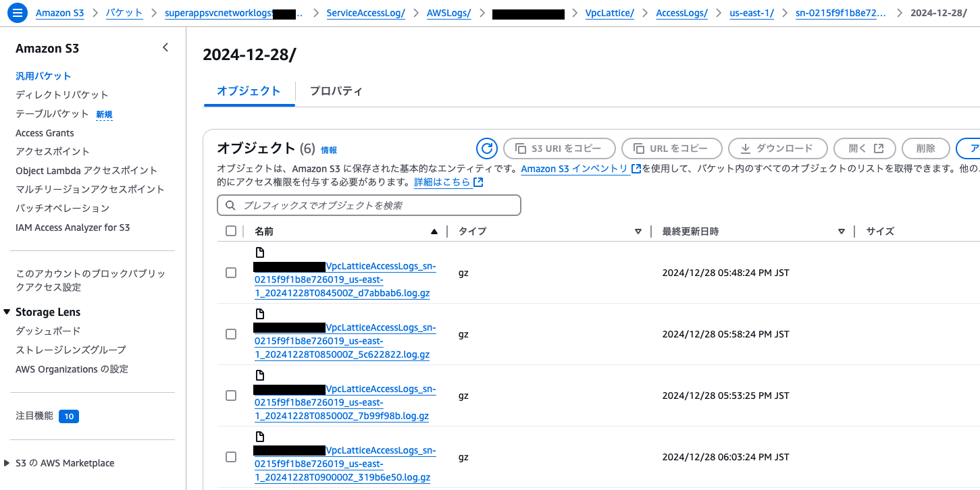Collapse the Storage Lens section
The image size is (980, 490).
click(x=7, y=312)
